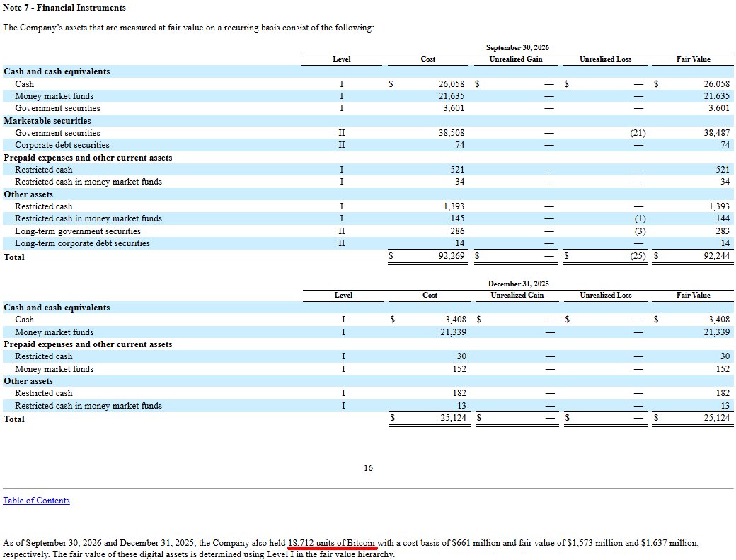Click the 38,508 cost value

(452, 133)
